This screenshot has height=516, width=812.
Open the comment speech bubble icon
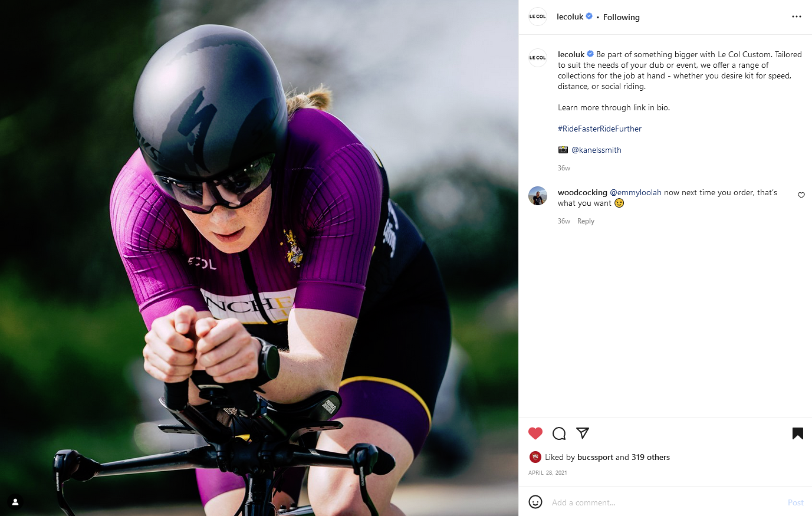(559, 434)
